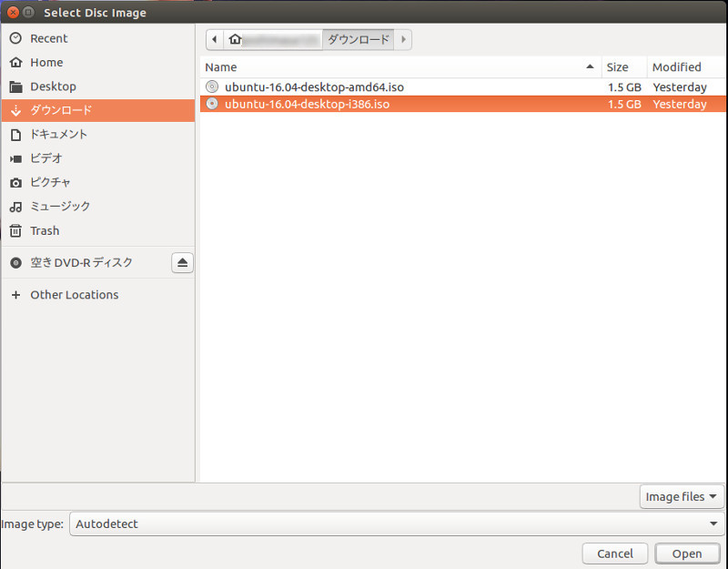Sort files by Name column
728x569 pixels.
pyautogui.click(x=400, y=67)
